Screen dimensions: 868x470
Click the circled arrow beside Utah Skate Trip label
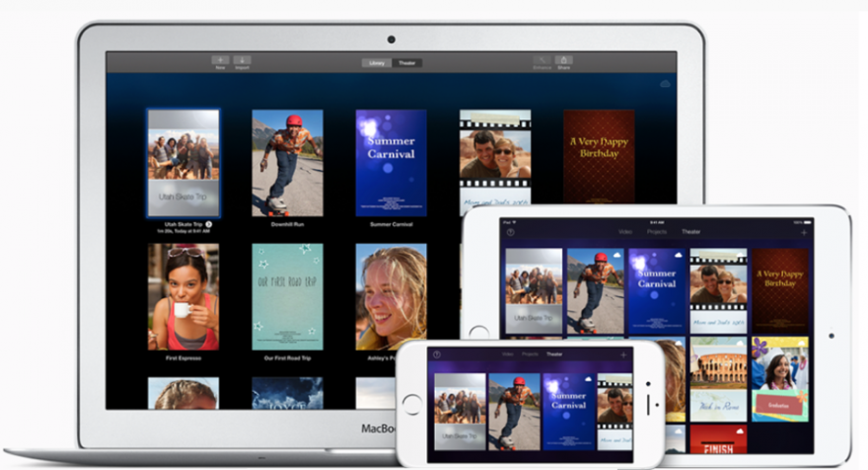(209, 224)
